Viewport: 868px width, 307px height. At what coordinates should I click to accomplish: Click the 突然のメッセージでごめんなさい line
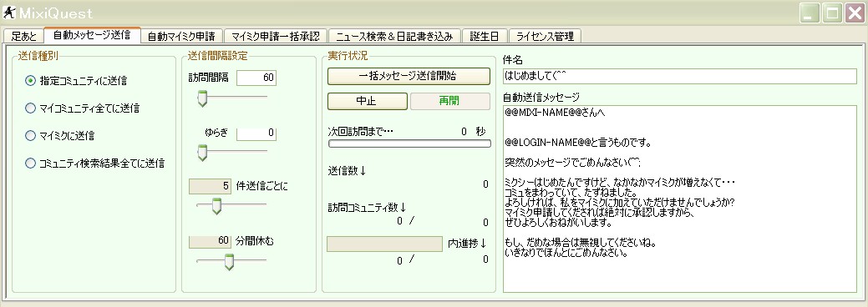[x=572, y=162]
